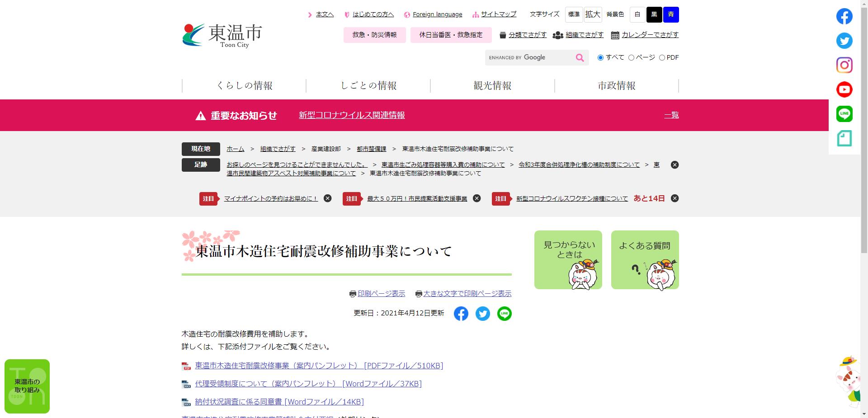Open the 新型コロナウイルス関連情報 link

click(352, 115)
